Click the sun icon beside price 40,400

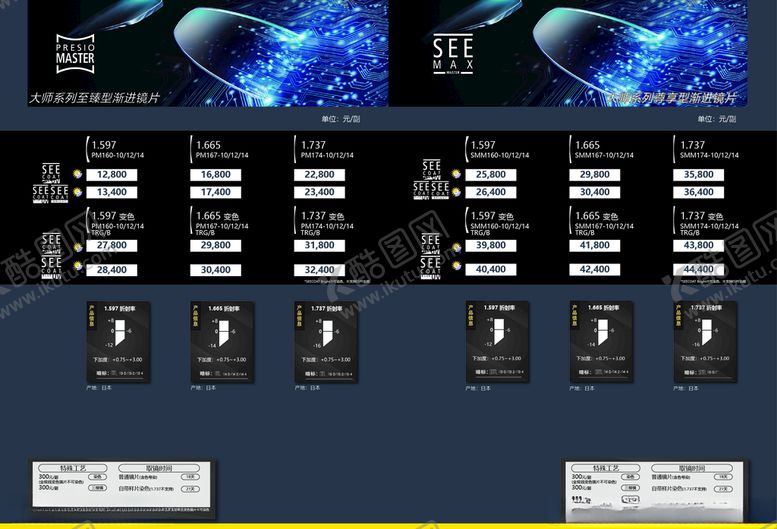[x=457, y=269]
